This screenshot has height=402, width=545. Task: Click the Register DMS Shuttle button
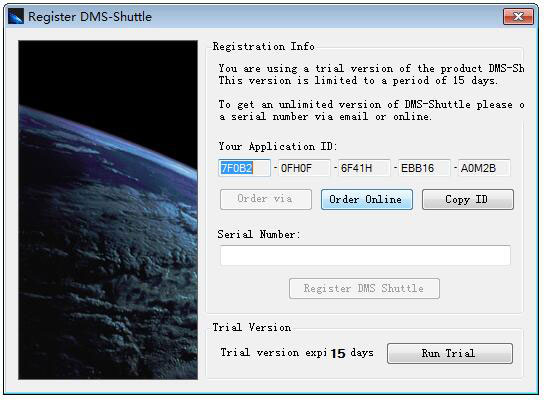[364, 288]
